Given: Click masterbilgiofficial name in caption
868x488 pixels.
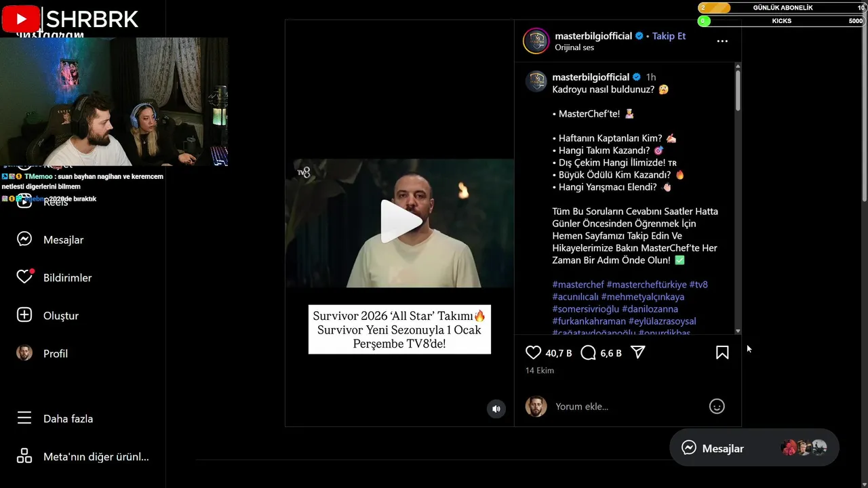Looking at the screenshot, I should click(591, 77).
